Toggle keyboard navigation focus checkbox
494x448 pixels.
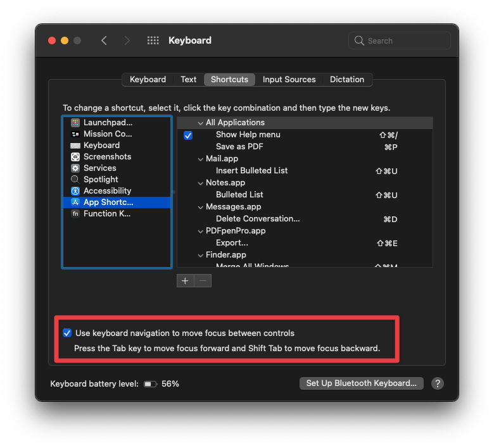67,333
